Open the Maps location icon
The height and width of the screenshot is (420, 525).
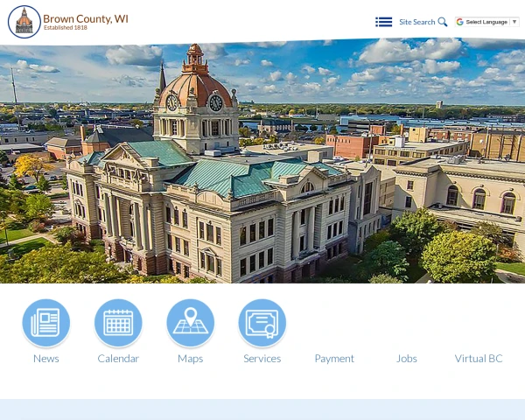click(191, 323)
